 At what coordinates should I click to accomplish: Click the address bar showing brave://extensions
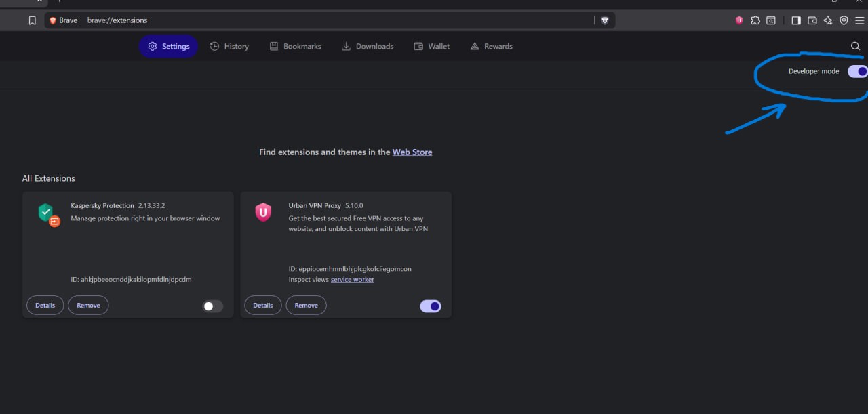pyautogui.click(x=339, y=20)
